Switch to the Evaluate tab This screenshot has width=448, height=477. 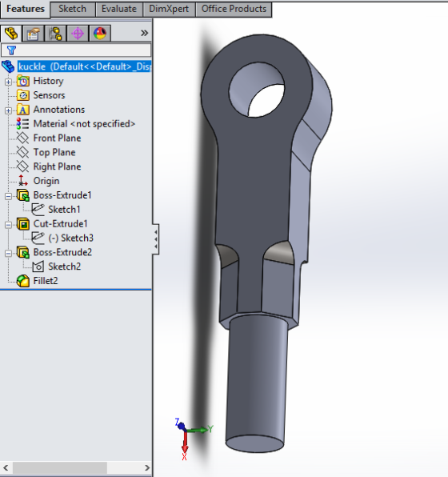(119, 9)
